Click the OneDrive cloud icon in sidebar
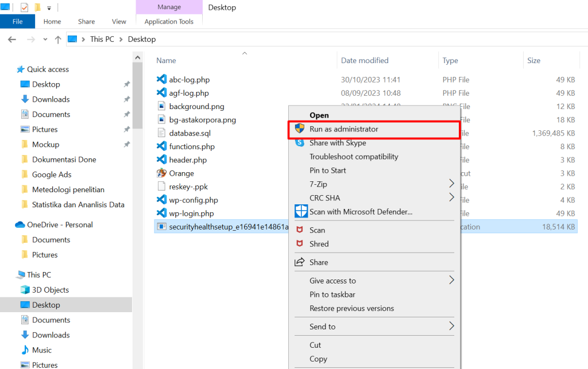This screenshot has width=588, height=369. click(x=20, y=225)
